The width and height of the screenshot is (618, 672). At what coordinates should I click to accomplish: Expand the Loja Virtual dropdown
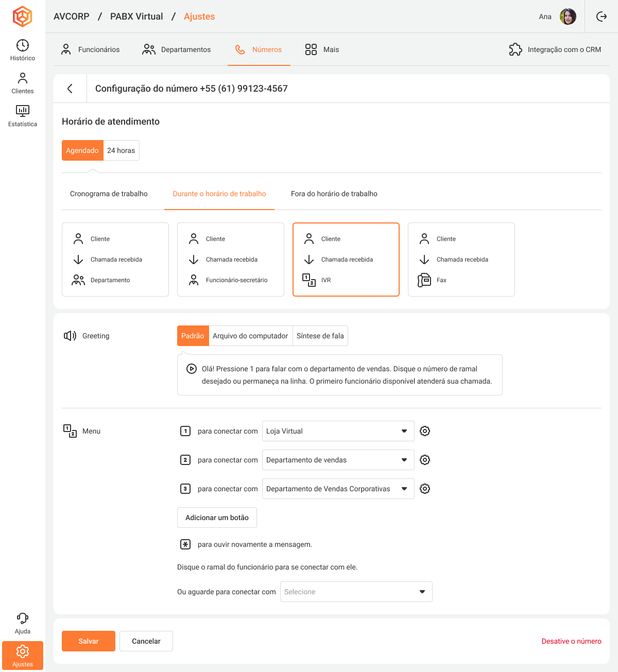[338, 431]
